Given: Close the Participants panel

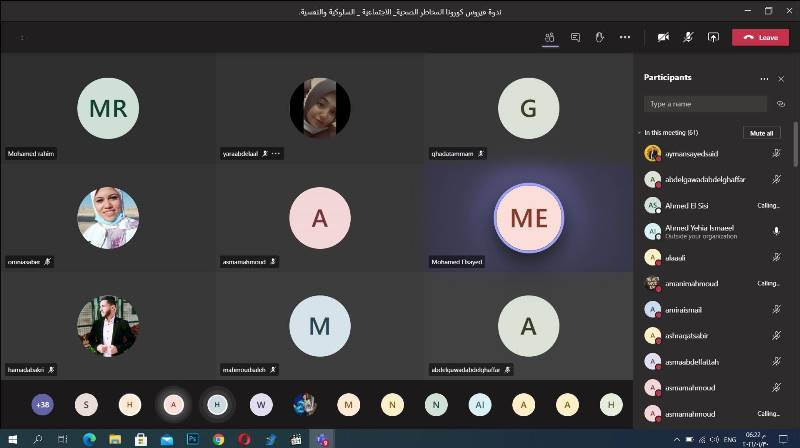Looking at the screenshot, I should point(781,78).
